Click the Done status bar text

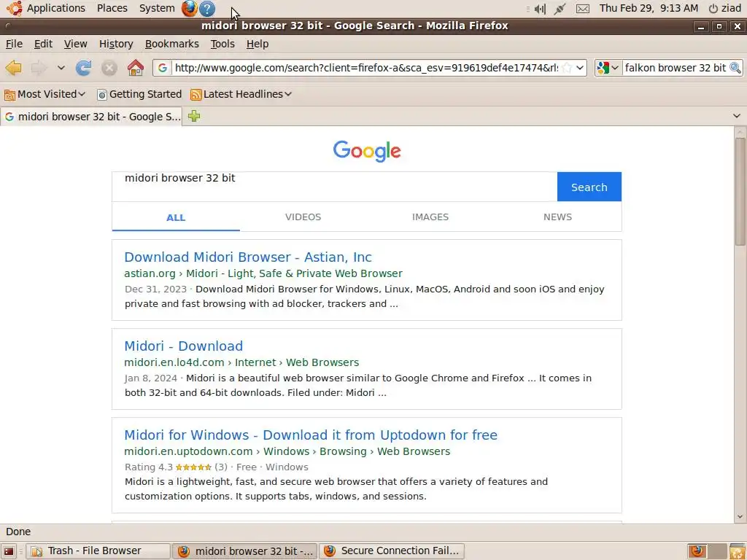coord(18,532)
